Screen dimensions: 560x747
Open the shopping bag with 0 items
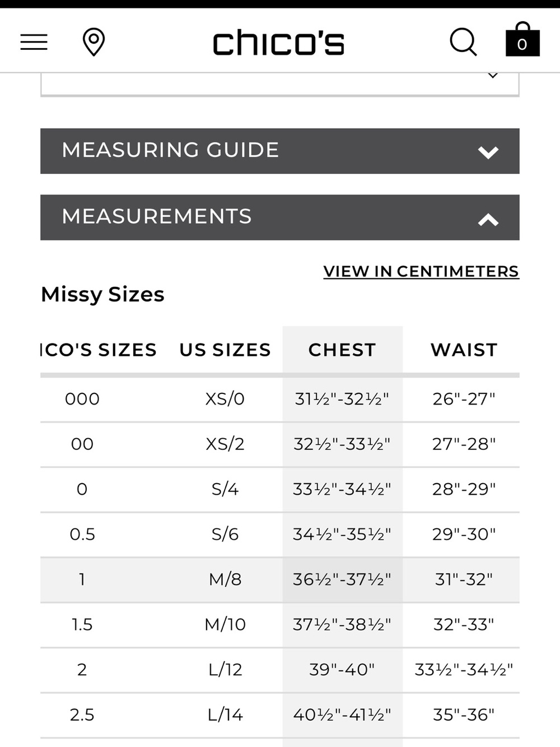pos(522,40)
